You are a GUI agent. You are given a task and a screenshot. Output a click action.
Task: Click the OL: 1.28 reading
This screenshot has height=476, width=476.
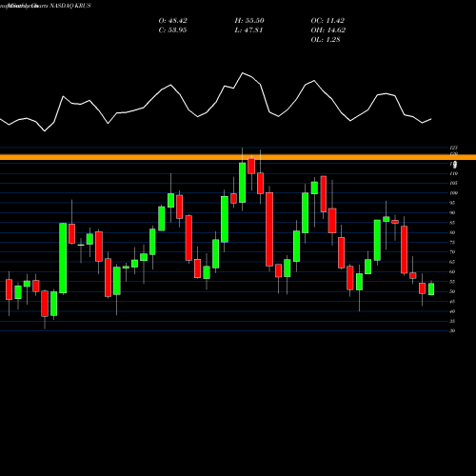tap(326, 40)
